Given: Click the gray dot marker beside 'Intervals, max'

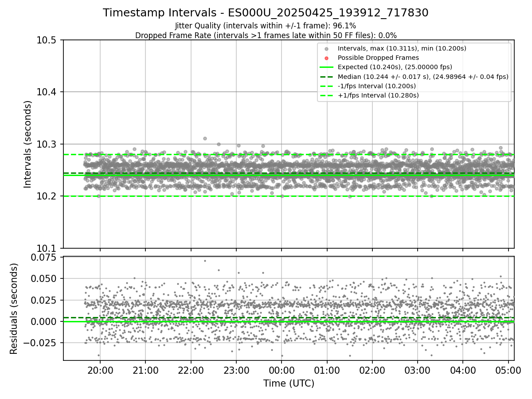Looking at the screenshot, I should point(327,49).
